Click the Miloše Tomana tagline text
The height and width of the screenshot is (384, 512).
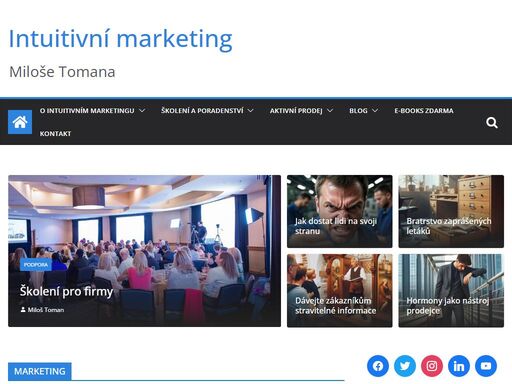click(x=62, y=72)
